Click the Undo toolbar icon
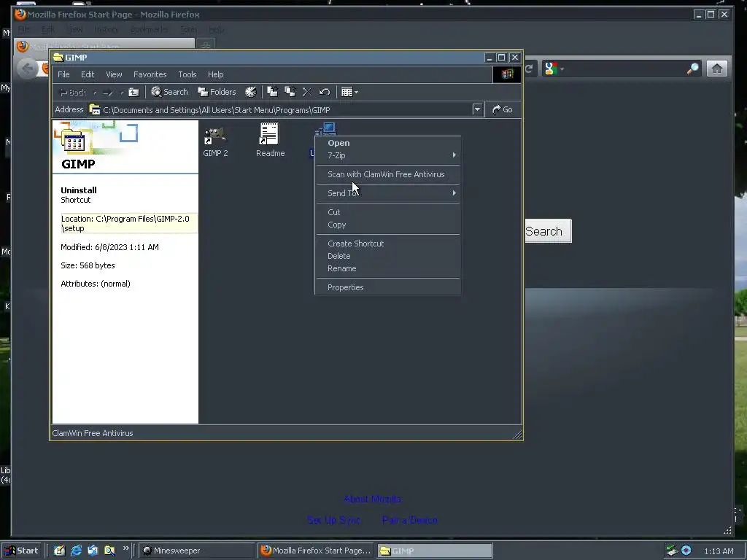Viewport: 747px width, 560px height. 325,92
